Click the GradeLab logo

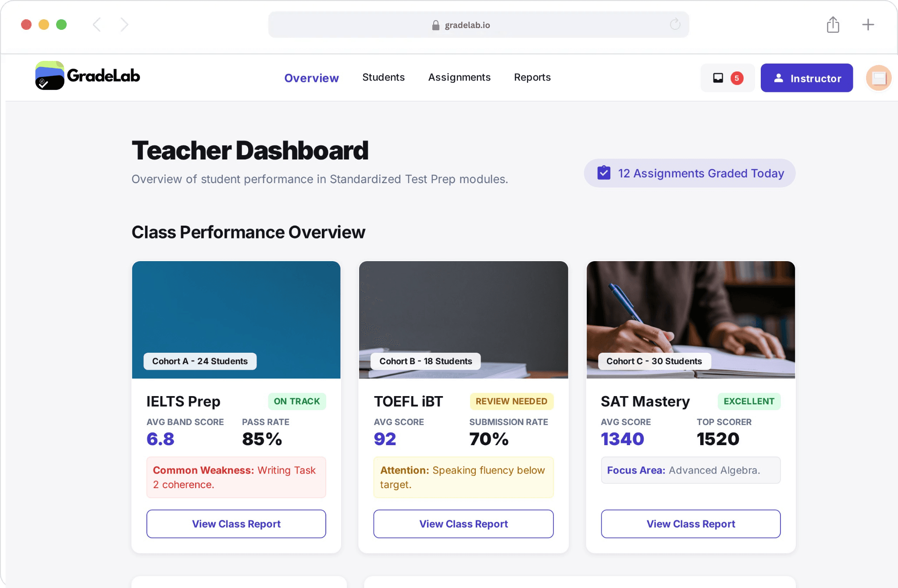(x=88, y=76)
